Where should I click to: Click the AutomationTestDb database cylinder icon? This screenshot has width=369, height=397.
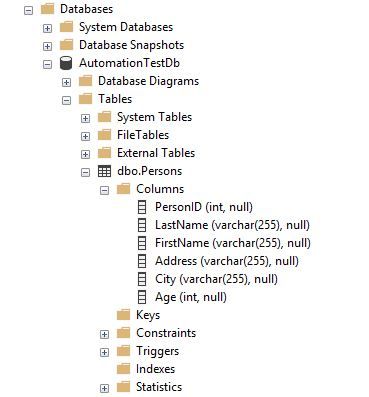(66, 63)
